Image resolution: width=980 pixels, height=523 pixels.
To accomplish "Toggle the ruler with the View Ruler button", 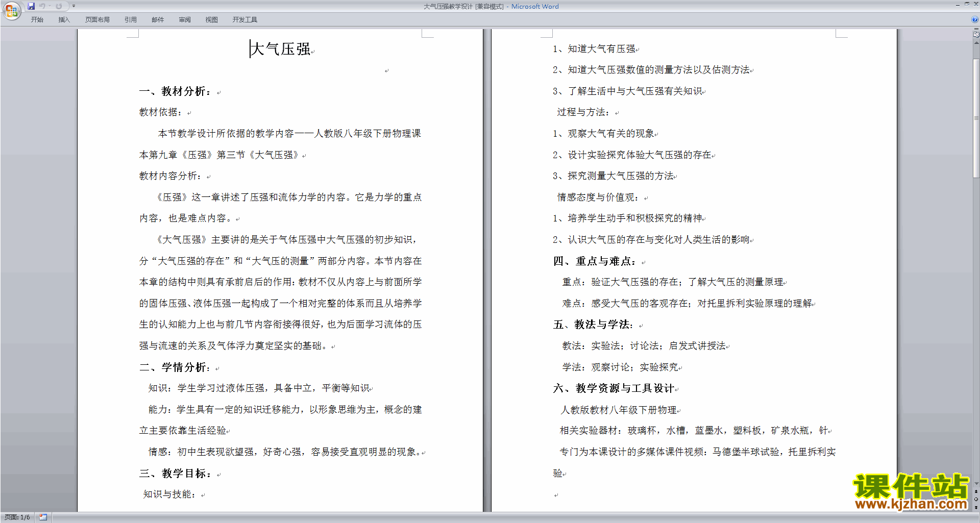I will pyautogui.click(x=976, y=34).
